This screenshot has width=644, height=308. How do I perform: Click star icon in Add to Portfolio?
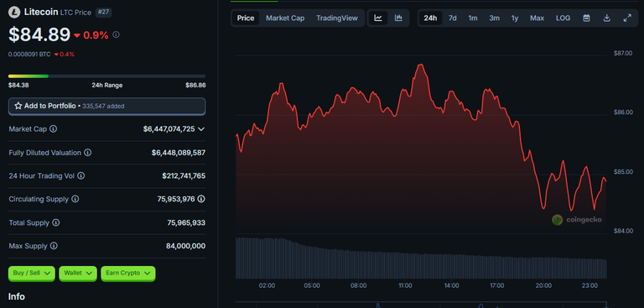tap(18, 106)
